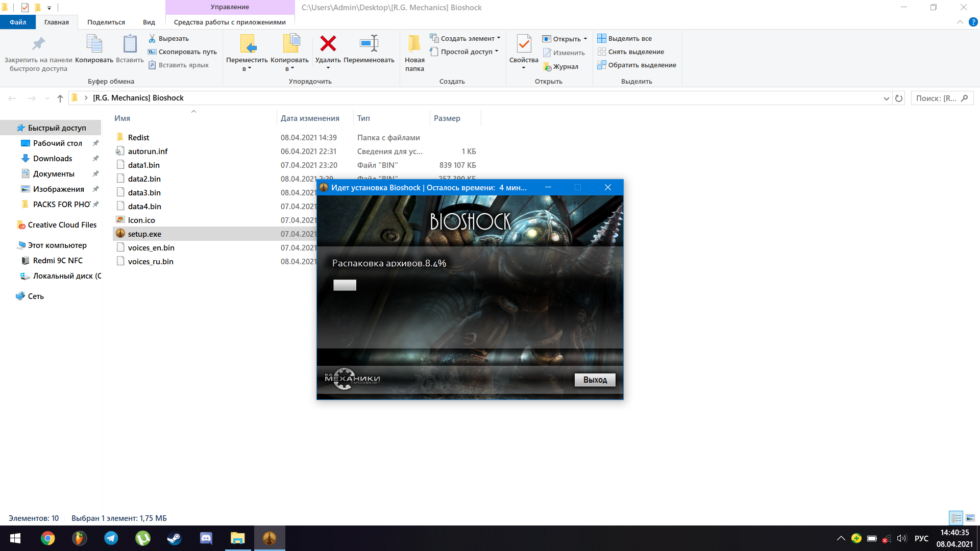Screen dimensions: 980x551
Task: Open Steam from the taskbar
Action: 174,538
